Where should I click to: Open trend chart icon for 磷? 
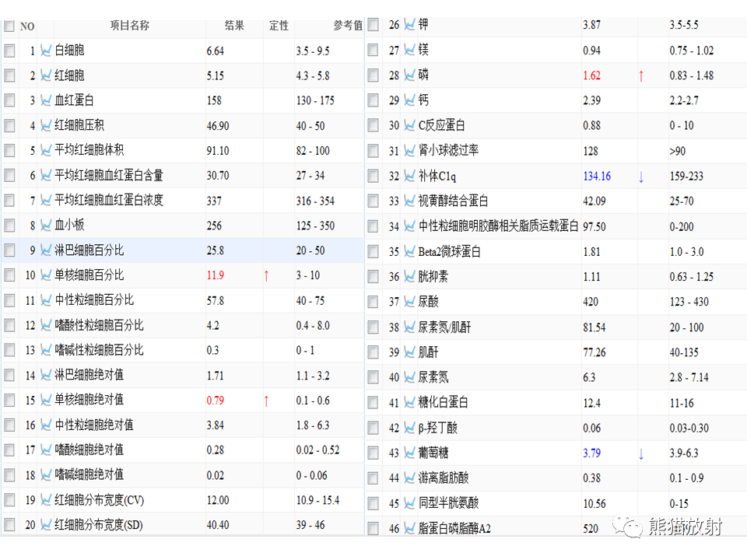(409, 75)
